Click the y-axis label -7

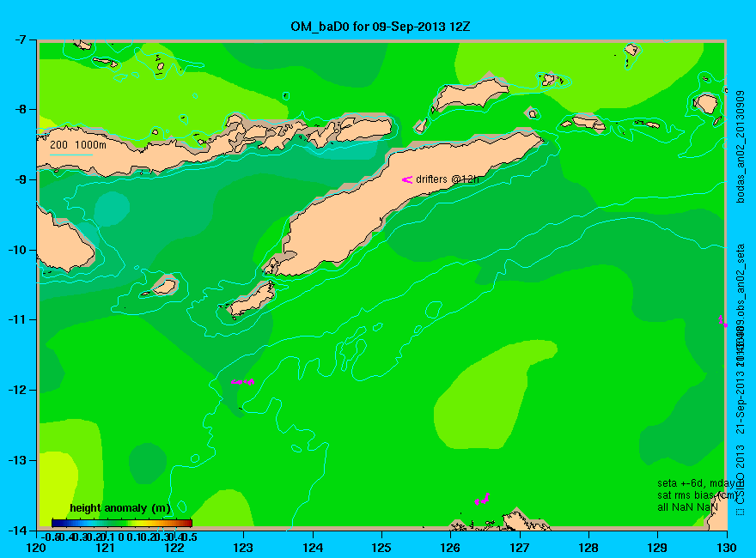coord(21,39)
